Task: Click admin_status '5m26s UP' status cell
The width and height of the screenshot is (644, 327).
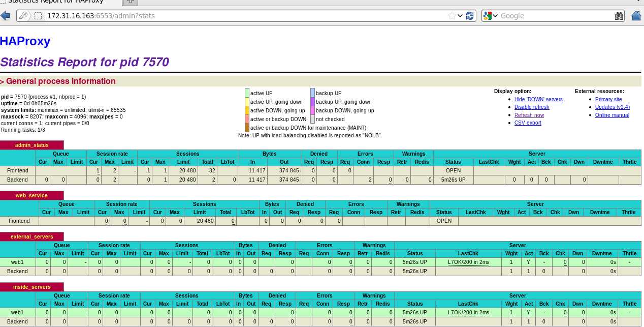Action: [453, 180]
